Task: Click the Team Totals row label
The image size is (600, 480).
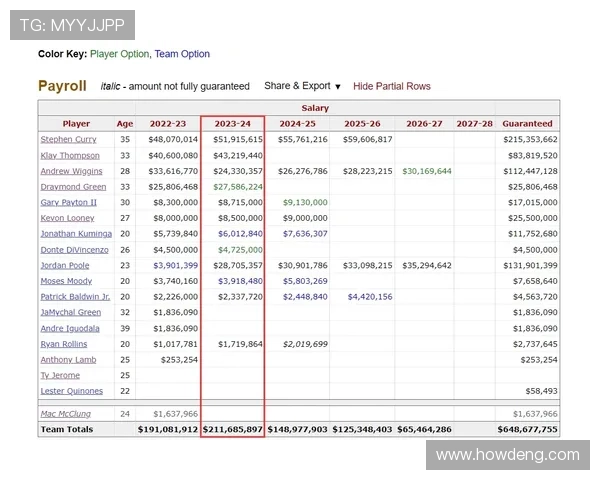Action: click(x=67, y=429)
